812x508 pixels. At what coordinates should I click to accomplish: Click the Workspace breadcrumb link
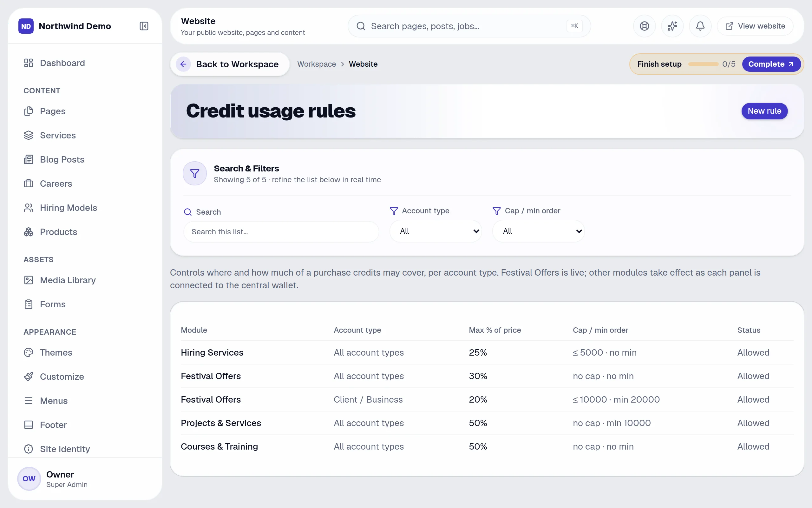click(317, 64)
